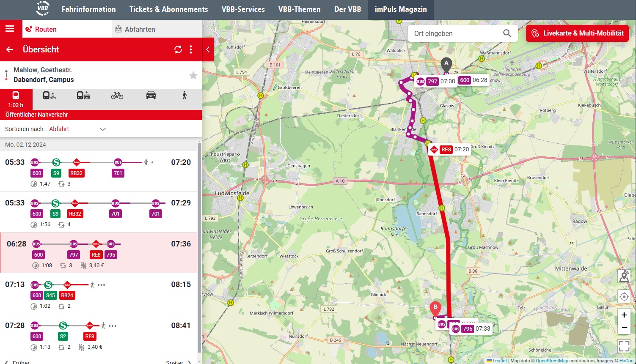Mark connection as favorite with star
Screen dimensions: 636x364
(193, 75)
